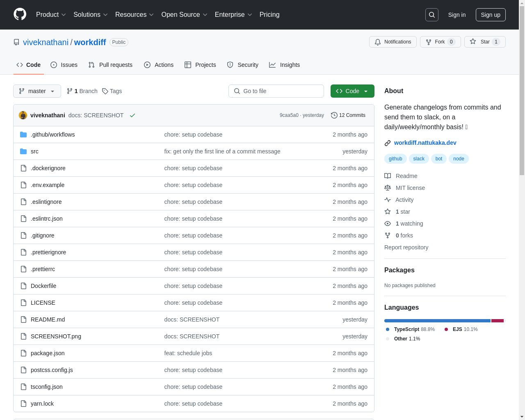Image resolution: width=525 pixels, height=420 pixels.
Task: Expand the Product menu
Action: pyautogui.click(x=51, y=15)
